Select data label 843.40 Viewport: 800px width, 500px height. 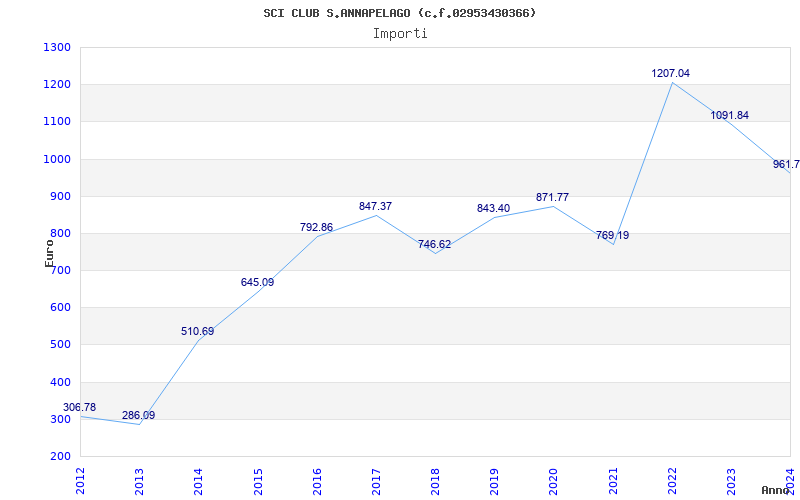tap(493, 209)
